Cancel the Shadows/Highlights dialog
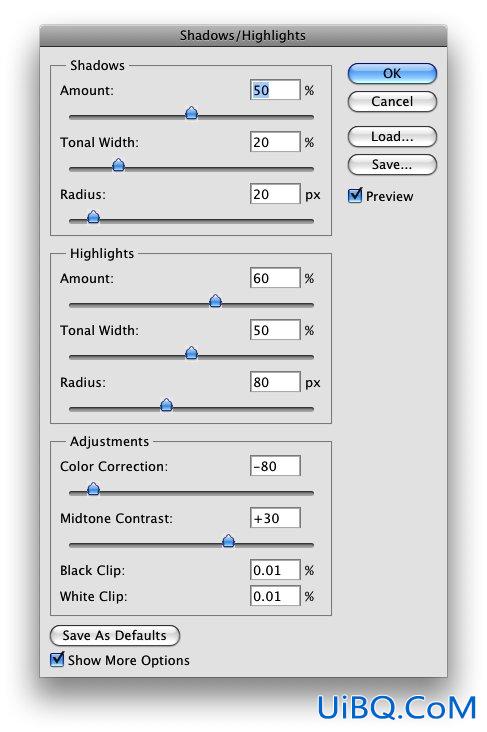The width and height of the screenshot is (487, 732). click(x=392, y=101)
